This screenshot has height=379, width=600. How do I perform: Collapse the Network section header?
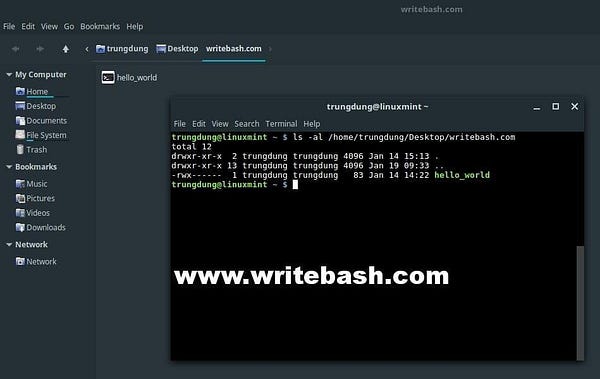click(9, 245)
